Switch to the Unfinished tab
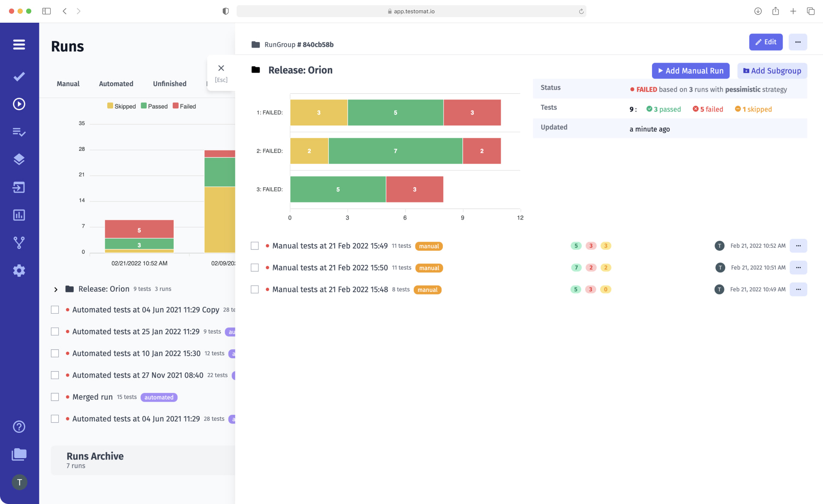 [x=170, y=84]
